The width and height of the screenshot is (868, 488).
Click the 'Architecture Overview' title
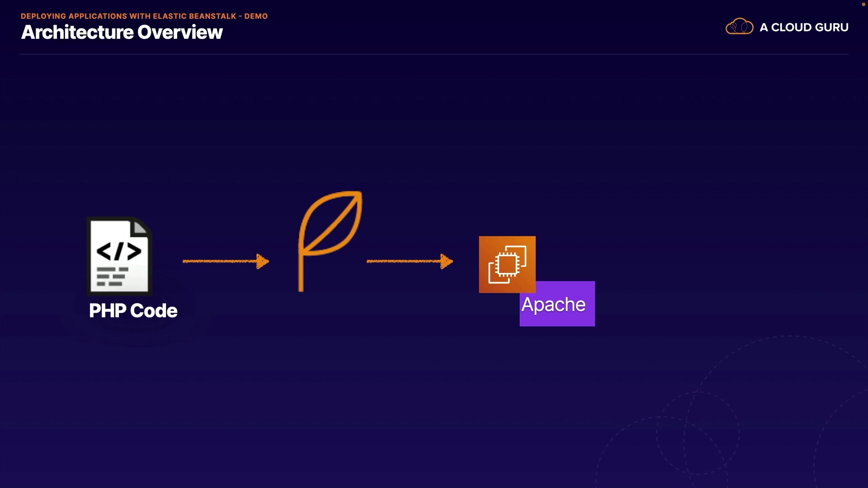[122, 33]
